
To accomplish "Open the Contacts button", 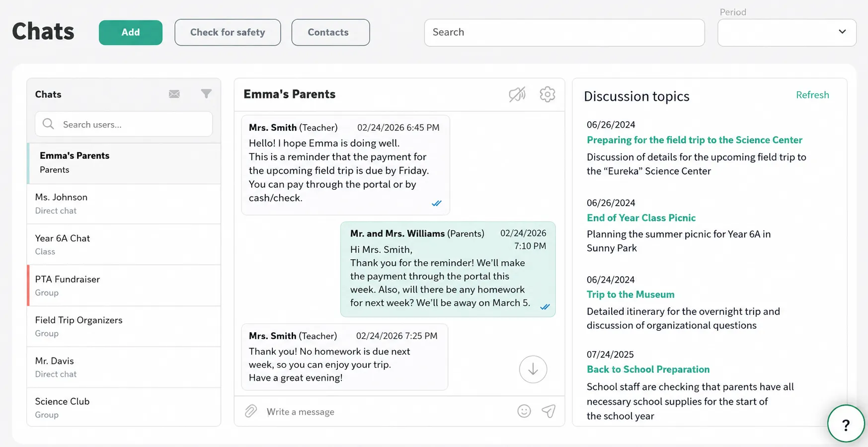I will click(330, 32).
